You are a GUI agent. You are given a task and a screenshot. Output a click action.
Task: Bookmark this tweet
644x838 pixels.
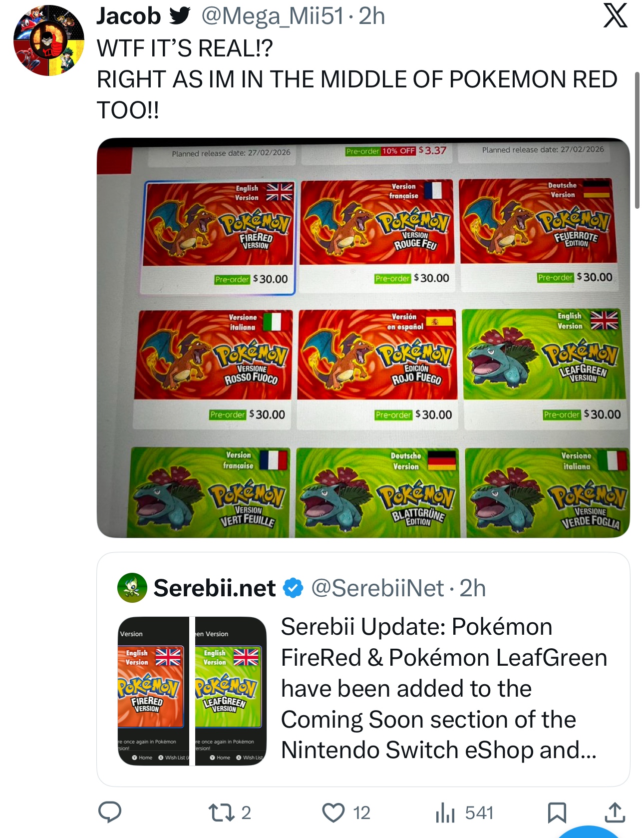(557, 813)
